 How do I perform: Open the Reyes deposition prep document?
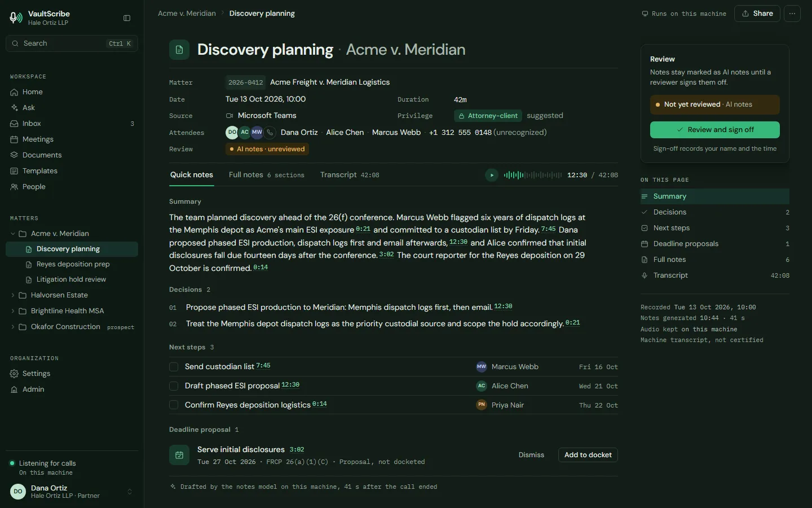[x=72, y=264]
